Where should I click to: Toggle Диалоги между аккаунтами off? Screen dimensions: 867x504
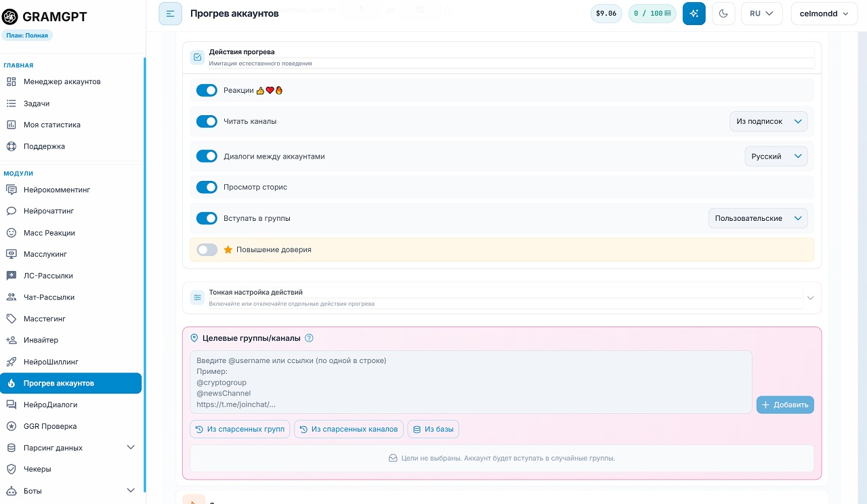pyautogui.click(x=207, y=156)
